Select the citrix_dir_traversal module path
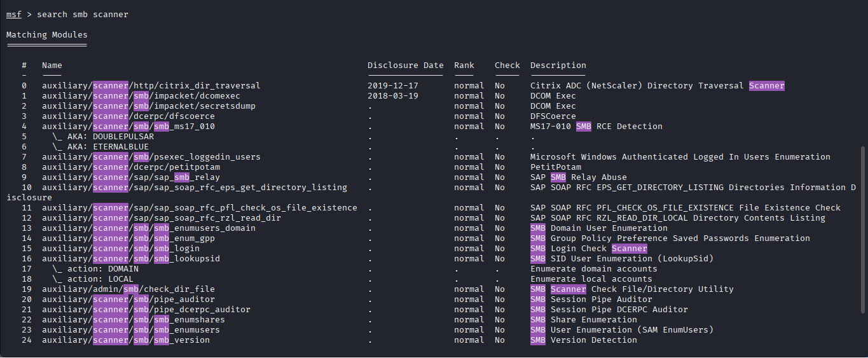Viewport: 868px width, 358px height. [151, 86]
